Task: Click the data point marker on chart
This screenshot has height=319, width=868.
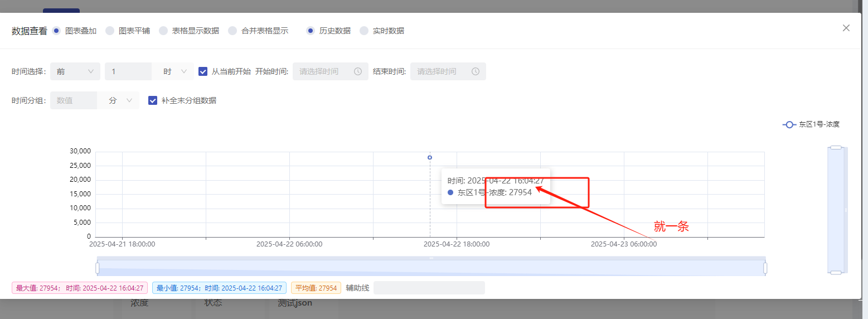Action: [430, 158]
